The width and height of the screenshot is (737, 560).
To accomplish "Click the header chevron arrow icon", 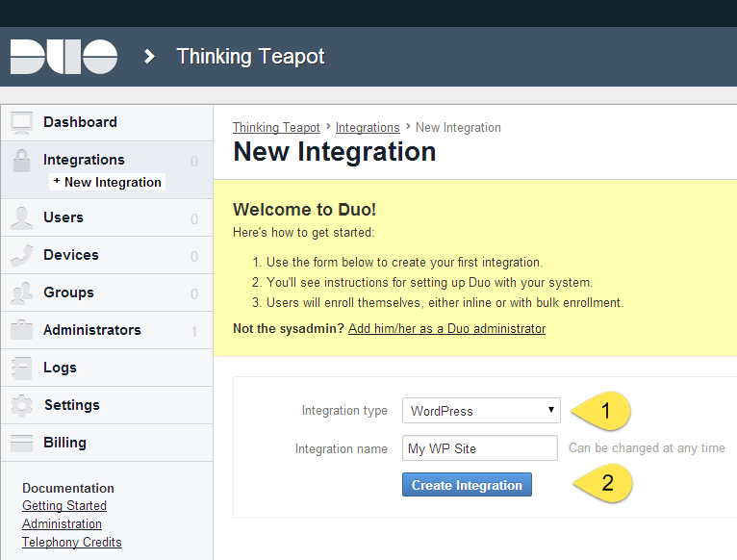I will (x=149, y=57).
